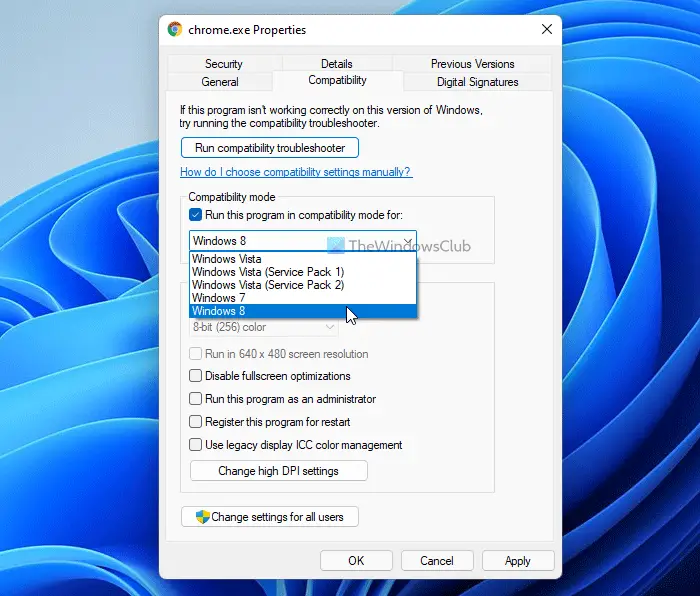The width and height of the screenshot is (700, 596).
Task: Open the 8-bit (256) color dropdown
Action: [263, 327]
